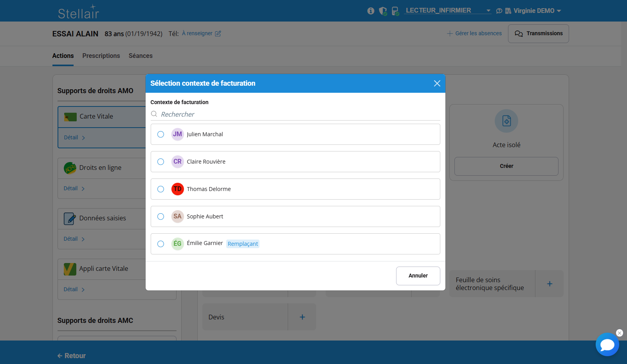Click Créer under Acte isolé
Screen dimensions: 627x364
click(x=506, y=166)
